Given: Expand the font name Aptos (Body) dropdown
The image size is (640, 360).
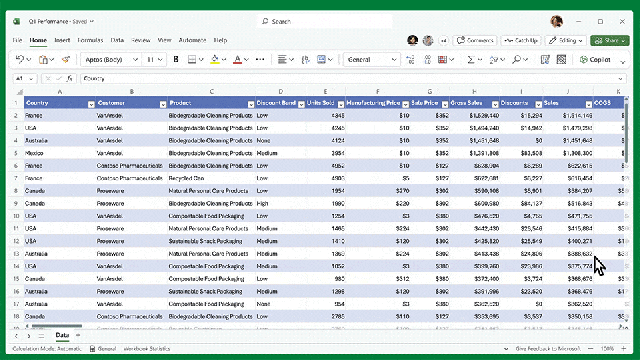Looking at the screenshot, I should click(135, 60).
